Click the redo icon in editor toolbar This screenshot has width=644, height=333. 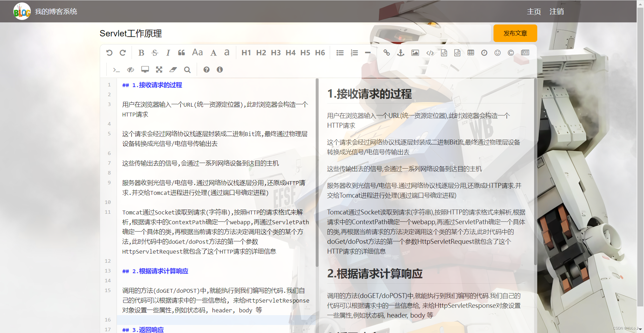122,53
